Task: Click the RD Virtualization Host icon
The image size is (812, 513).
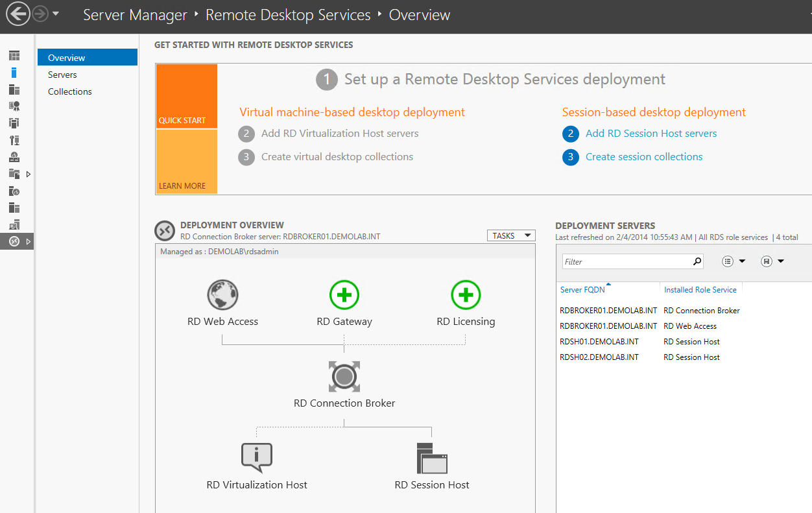Action: 257,459
